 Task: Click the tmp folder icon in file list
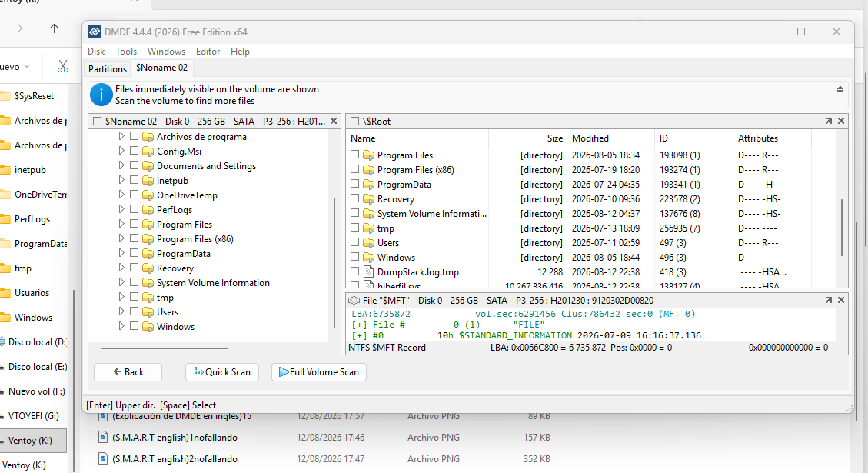click(369, 228)
